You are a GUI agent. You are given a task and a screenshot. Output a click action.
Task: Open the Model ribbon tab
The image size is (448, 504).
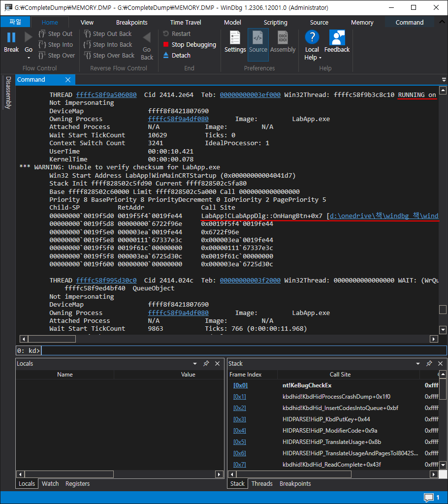pos(232,23)
